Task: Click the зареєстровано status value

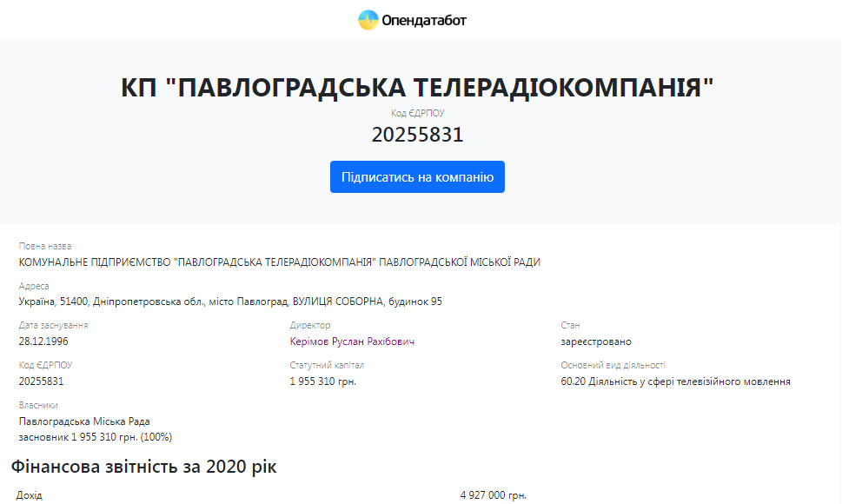Action: [x=596, y=342]
